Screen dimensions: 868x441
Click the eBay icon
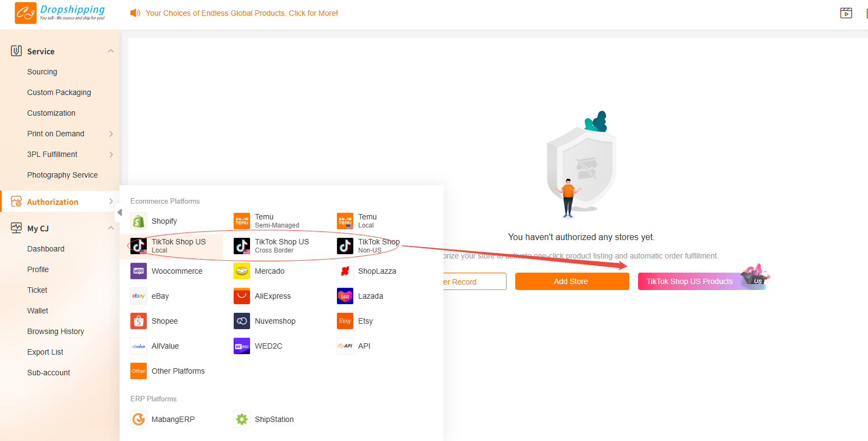tap(139, 296)
